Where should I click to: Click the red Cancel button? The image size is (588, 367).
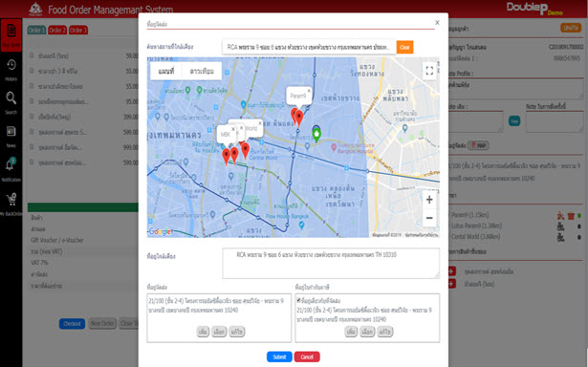click(307, 356)
